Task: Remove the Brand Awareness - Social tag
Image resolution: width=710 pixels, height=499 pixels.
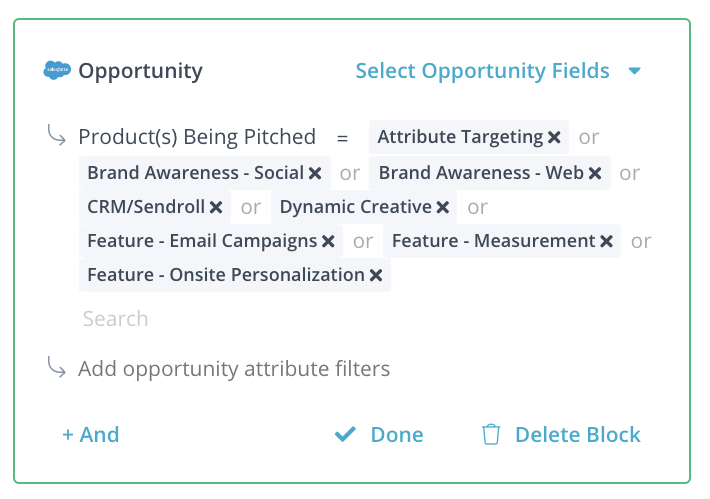Action: [x=315, y=173]
